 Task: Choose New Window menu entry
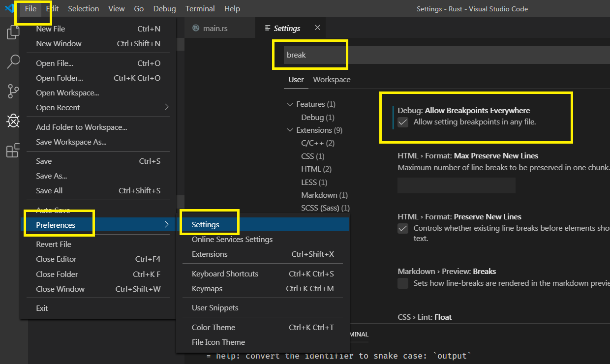(x=98, y=44)
